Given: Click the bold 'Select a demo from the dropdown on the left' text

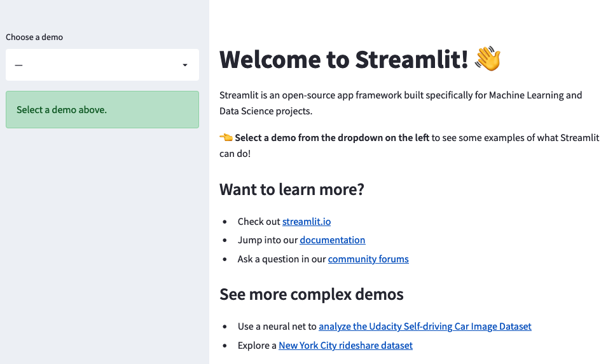Looking at the screenshot, I should [332, 138].
